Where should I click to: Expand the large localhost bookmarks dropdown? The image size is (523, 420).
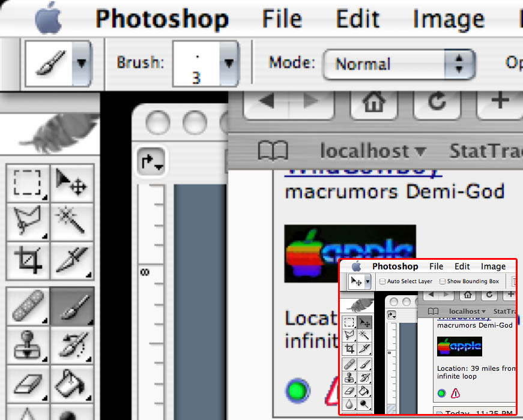tap(373, 151)
